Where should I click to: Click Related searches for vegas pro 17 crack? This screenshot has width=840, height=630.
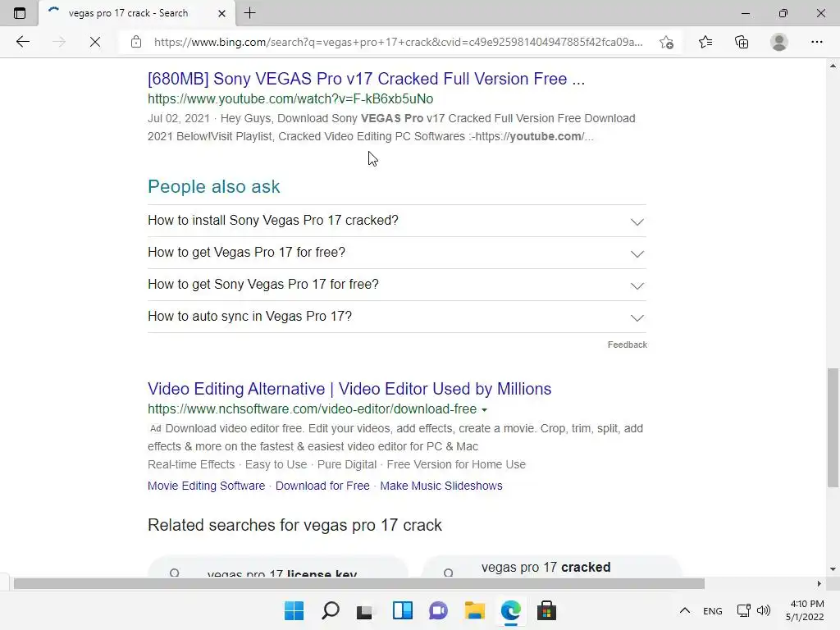(294, 525)
